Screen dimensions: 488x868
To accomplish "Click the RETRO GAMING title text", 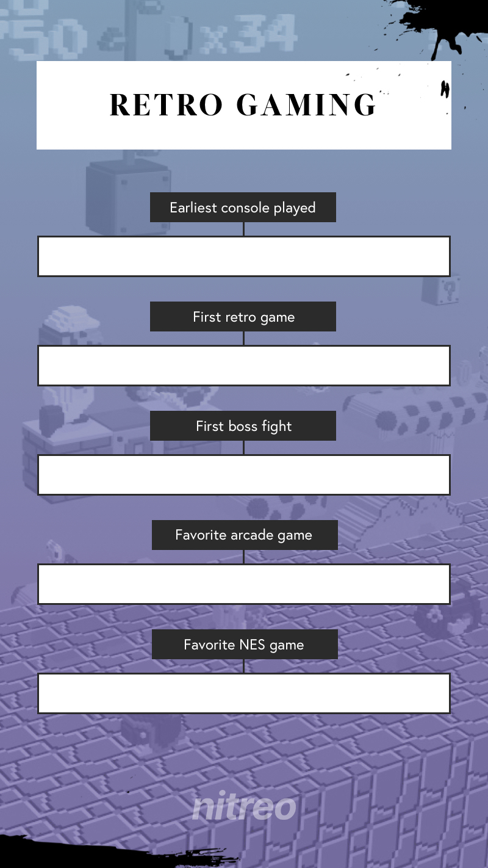I will (x=243, y=105).
